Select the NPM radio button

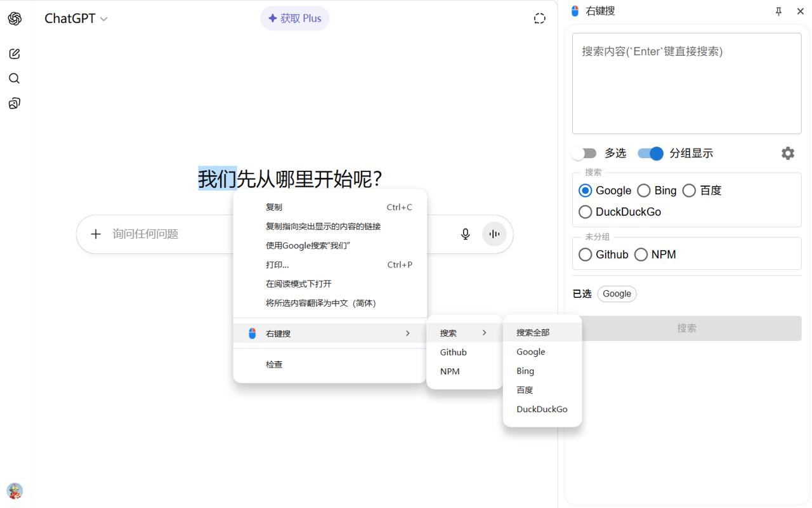tap(641, 255)
